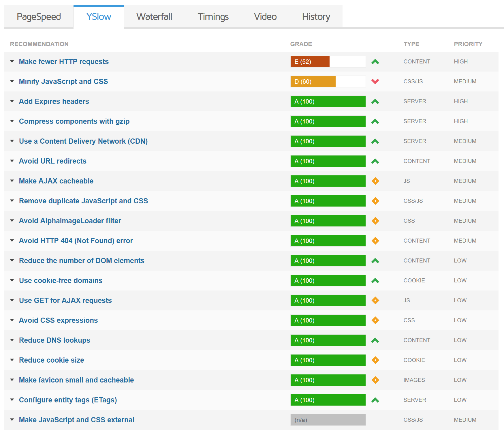Click orange diamond for Avoid CSS expressions

[x=375, y=320]
